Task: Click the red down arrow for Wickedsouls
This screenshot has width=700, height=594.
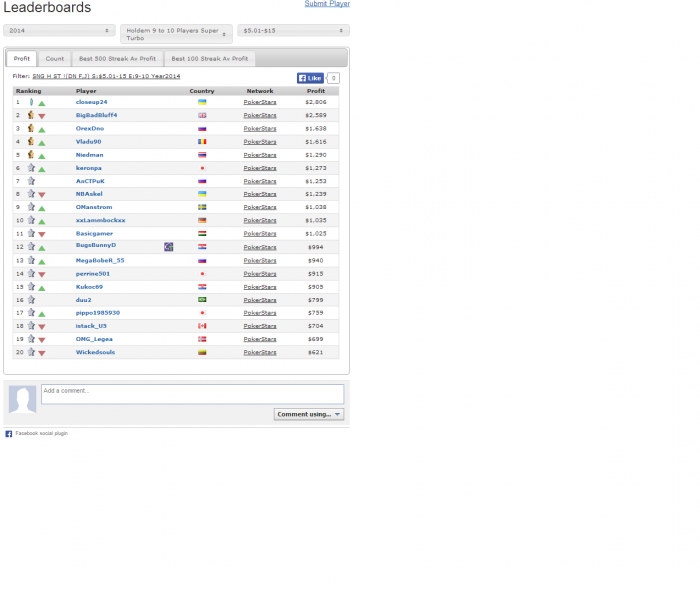Action: [42, 353]
